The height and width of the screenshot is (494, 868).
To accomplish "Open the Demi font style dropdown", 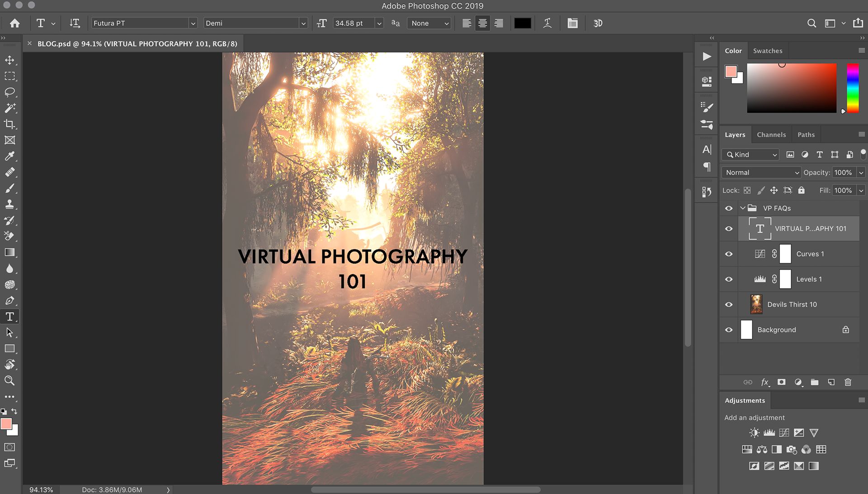I will pos(303,23).
